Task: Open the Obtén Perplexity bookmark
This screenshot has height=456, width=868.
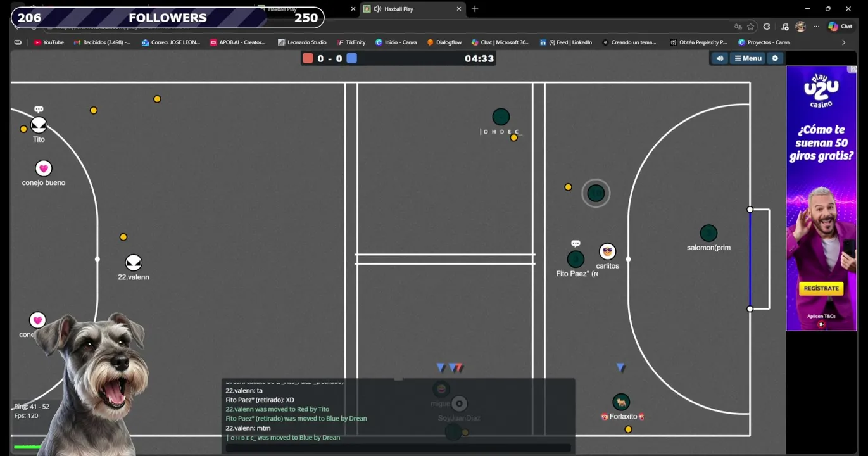Action: click(698, 42)
